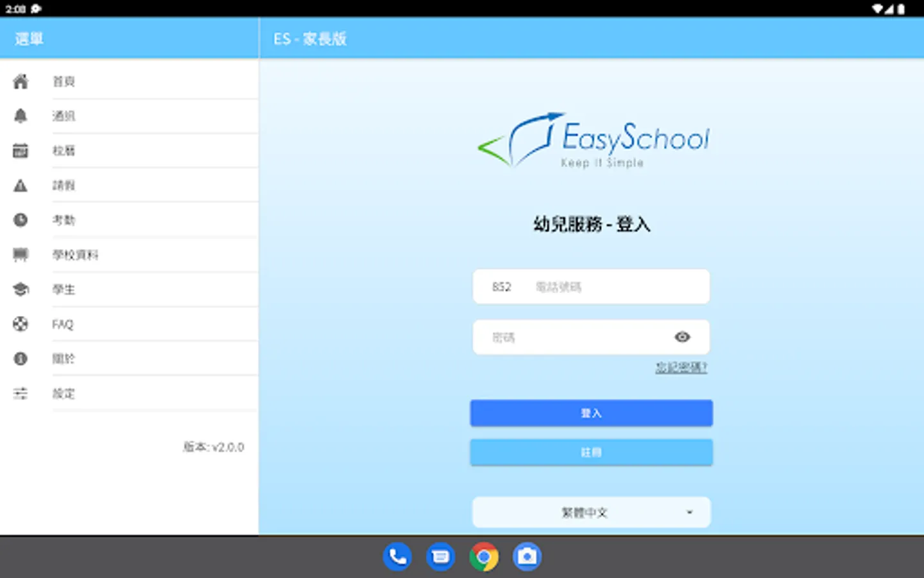
Task: Open the Messages app in the dock
Action: 441,557
